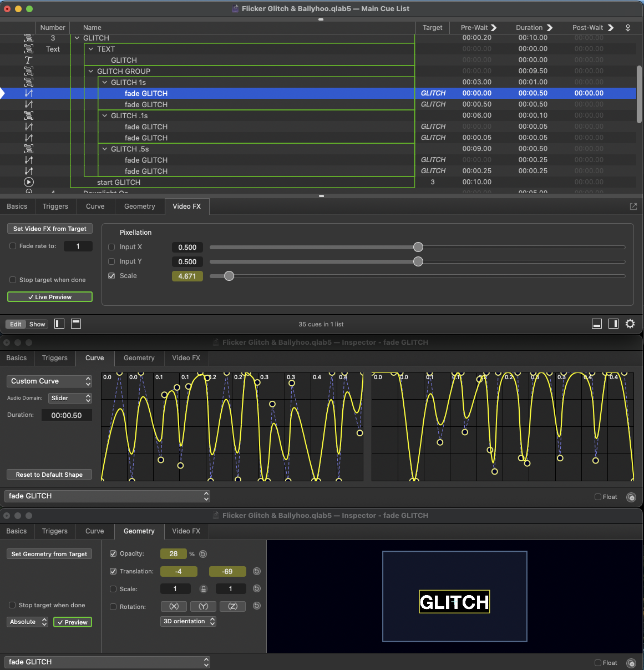Check the Input X checkbox in Pixellation
Viewport: 644px width, 670px height.
111,247
